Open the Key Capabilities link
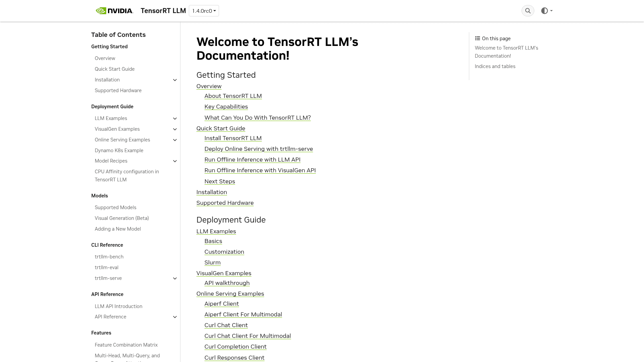 coord(226,107)
